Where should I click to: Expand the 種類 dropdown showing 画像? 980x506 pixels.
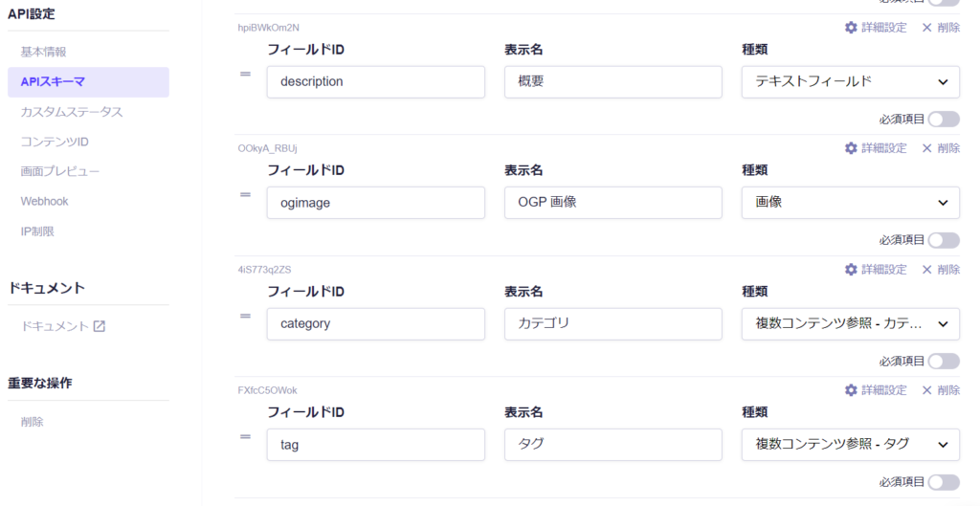[x=850, y=203]
